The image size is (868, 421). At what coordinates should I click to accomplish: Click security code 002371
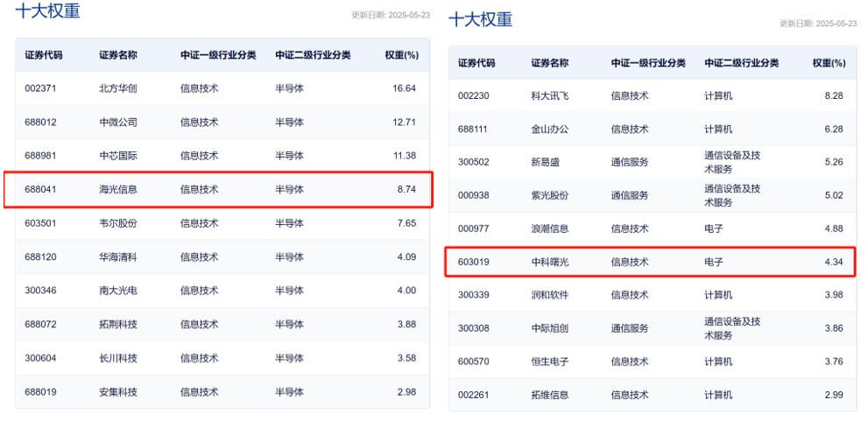[x=40, y=88]
